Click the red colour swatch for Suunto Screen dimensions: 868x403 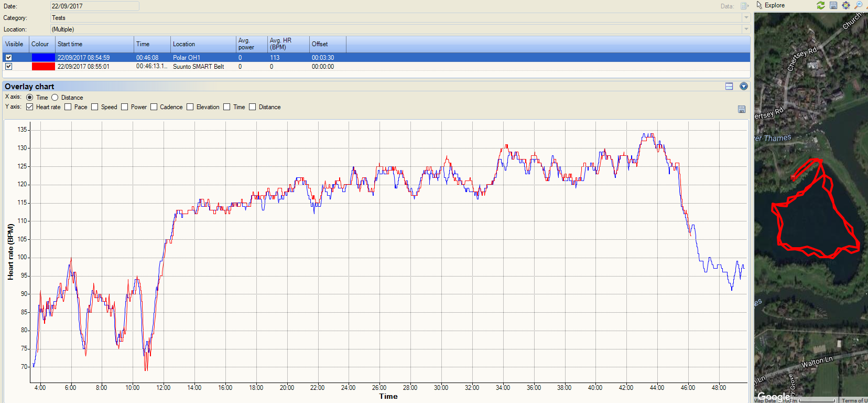tap(43, 67)
